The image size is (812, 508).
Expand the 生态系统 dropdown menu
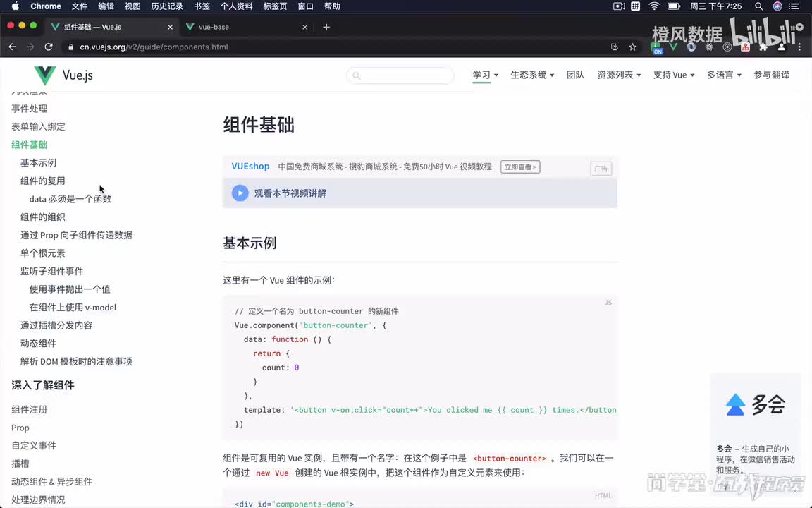(x=532, y=75)
